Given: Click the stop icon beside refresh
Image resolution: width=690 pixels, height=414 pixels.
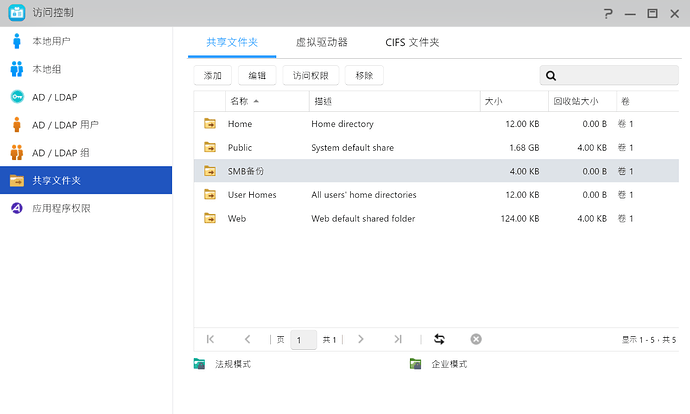Looking at the screenshot, I should click(x=476, y=339).
